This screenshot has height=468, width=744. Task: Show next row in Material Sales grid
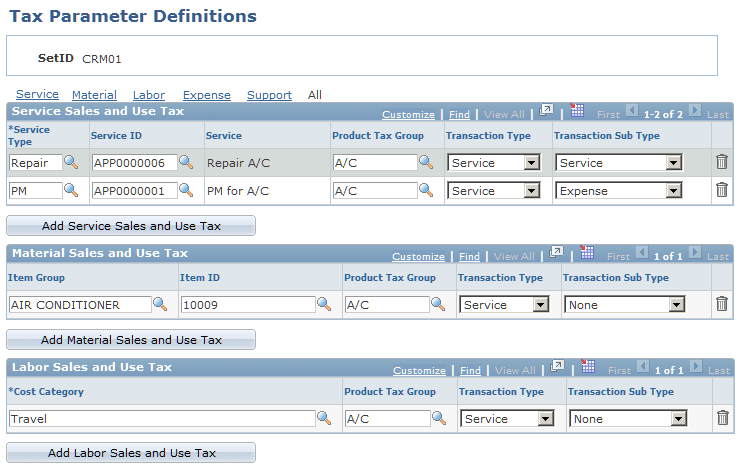(694, 253)
